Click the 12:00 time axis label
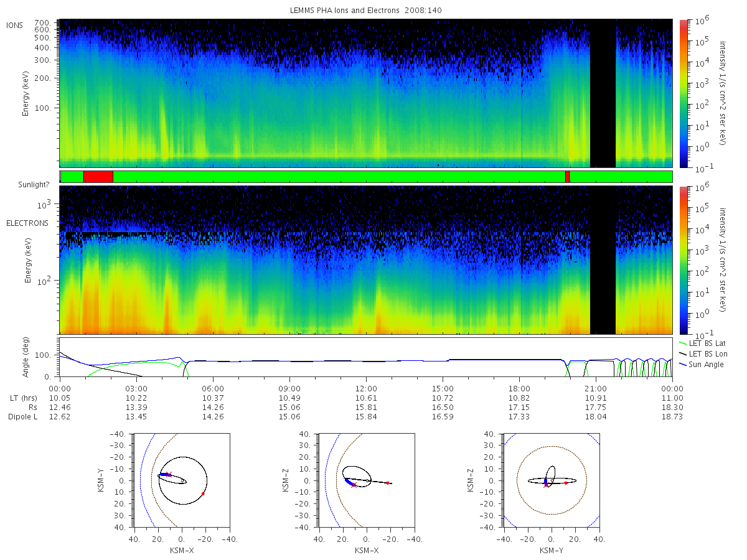Image resolution: width=747 pixels, height=560 pixels. (366, 387)
